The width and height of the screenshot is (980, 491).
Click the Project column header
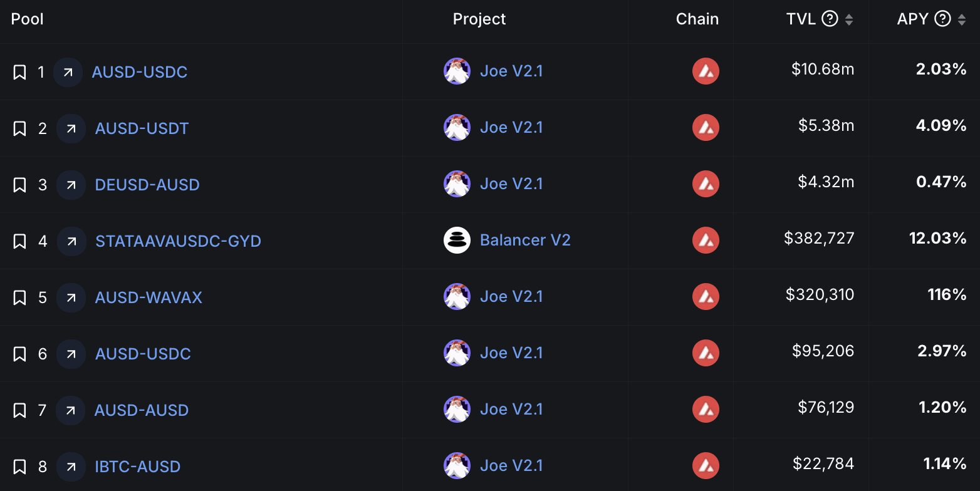[x=479, y=19]
